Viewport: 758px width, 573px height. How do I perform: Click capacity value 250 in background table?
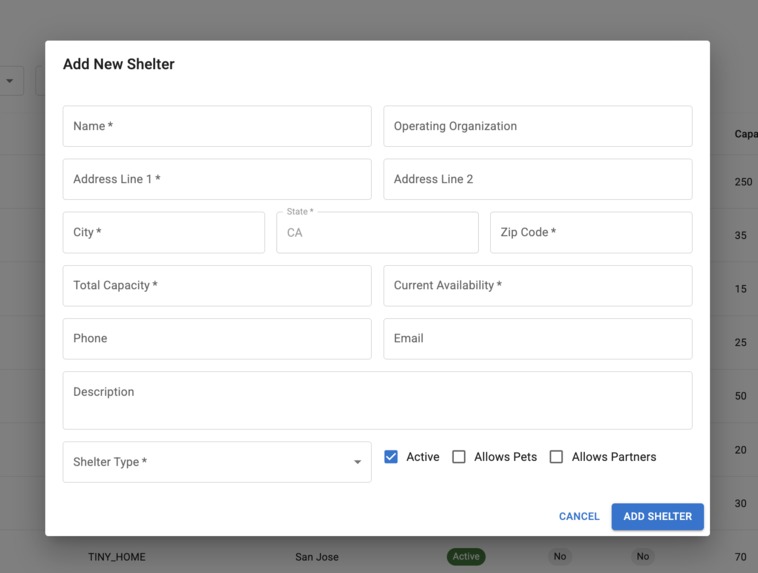click(x=743, y=182)
